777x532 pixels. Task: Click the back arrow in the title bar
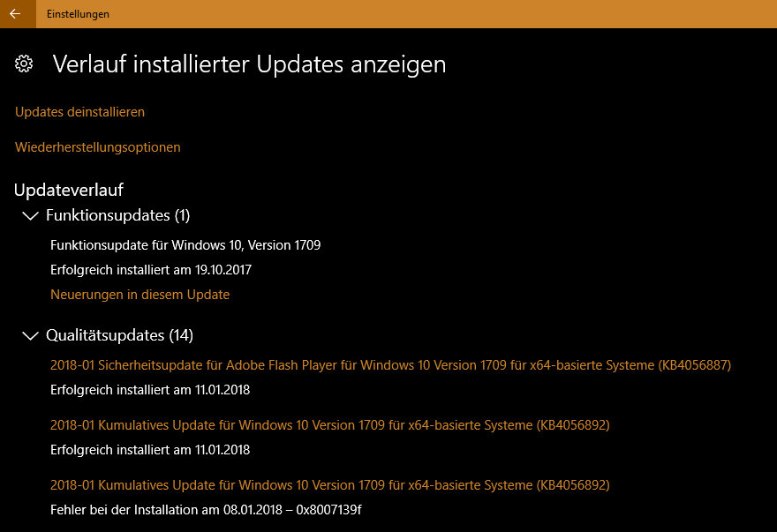click(15, 14)
